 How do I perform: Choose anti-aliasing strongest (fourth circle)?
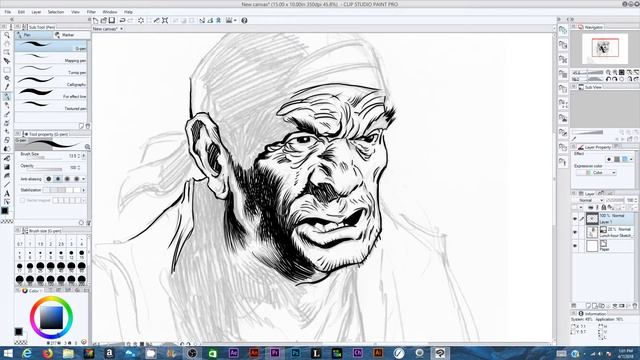76,179
